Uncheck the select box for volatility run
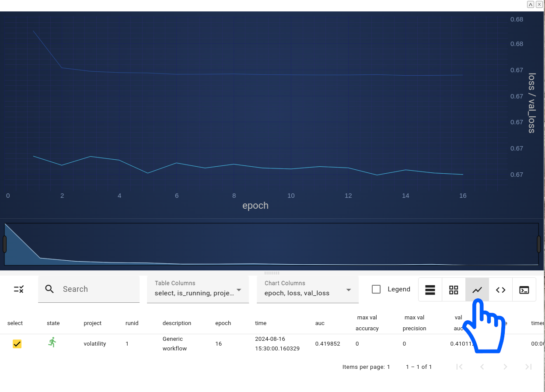This screenshot has width=545, height=392. click(x=17, y=344)
